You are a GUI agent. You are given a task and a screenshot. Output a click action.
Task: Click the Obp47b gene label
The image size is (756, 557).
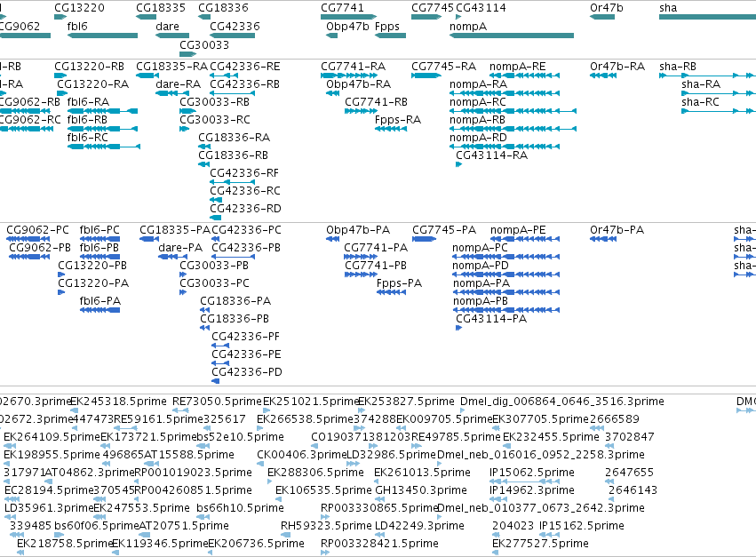pos(347,26)
